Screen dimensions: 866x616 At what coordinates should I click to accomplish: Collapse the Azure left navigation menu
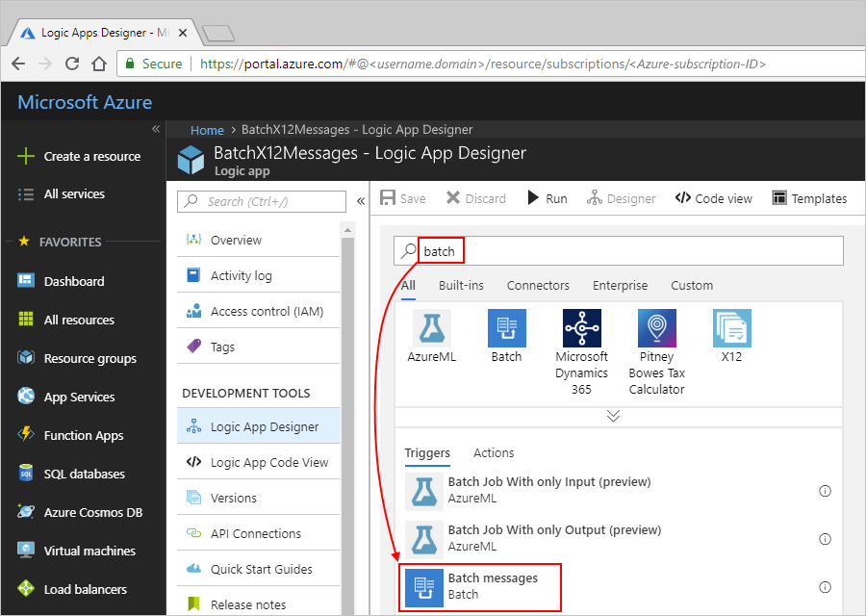(155, 129)
